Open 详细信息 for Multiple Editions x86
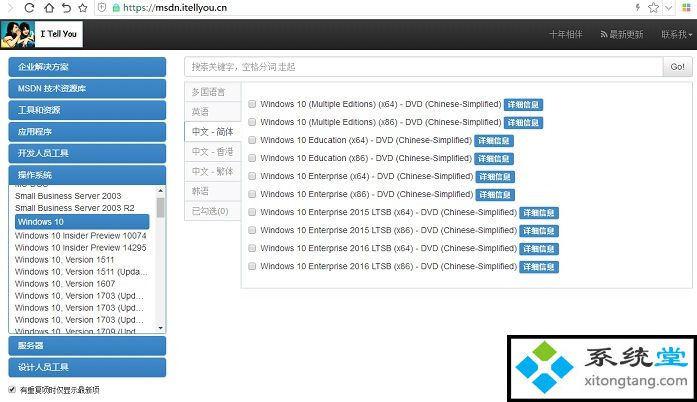Viewport: 697px width, 402px height. [x=523, y=123]
